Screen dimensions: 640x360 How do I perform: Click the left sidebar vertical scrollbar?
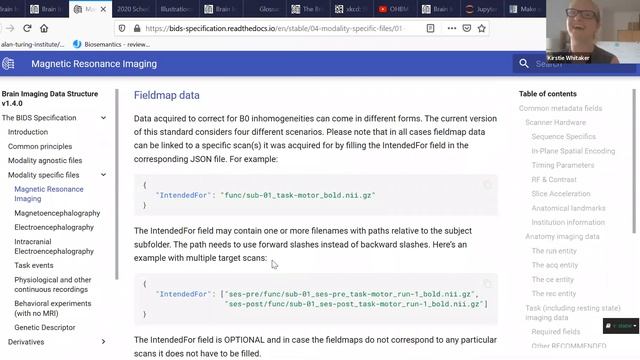pyautogui.click(x=117, y=184)
